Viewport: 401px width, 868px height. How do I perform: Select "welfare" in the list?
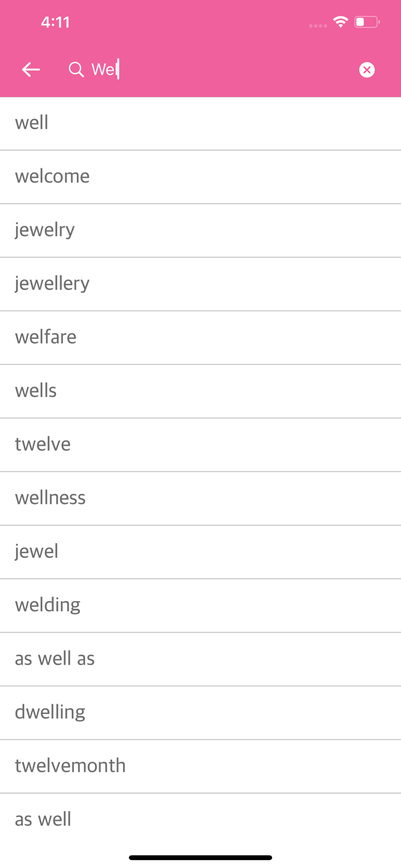200,337
